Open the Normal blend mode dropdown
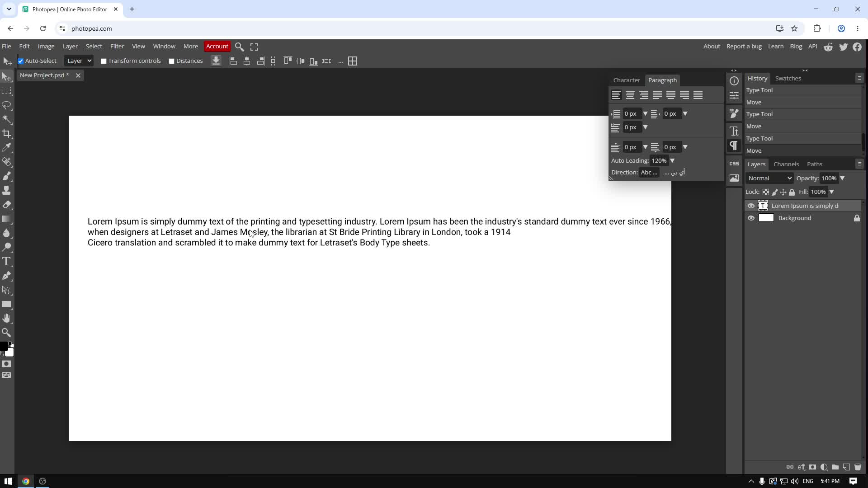The image size is (868, 488). [769, 178]
